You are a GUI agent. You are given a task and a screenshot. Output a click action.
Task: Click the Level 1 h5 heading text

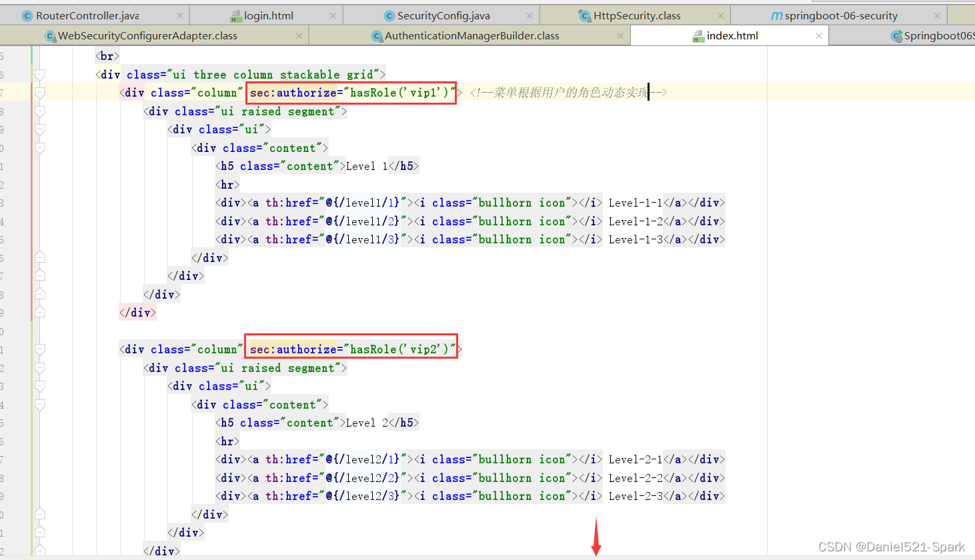pos(367,166)
